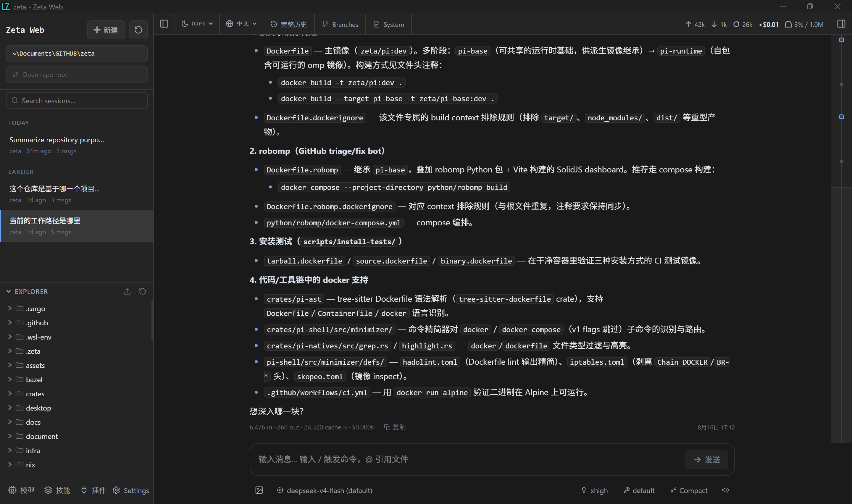Screen dimensions: 852x504
Task: Click the <$0.01 cost indicator
Action: click(769, 25)
